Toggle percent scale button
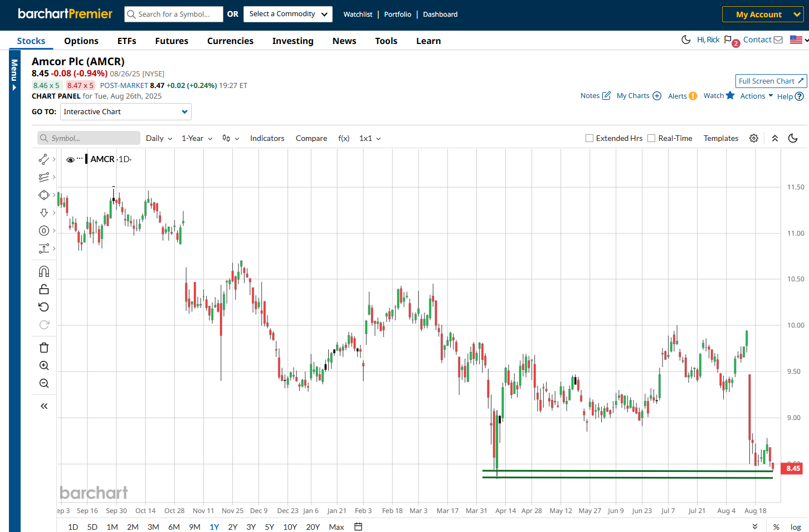Image resolution: width=809 pixels, height=532 pixels. tap(776, 527)
